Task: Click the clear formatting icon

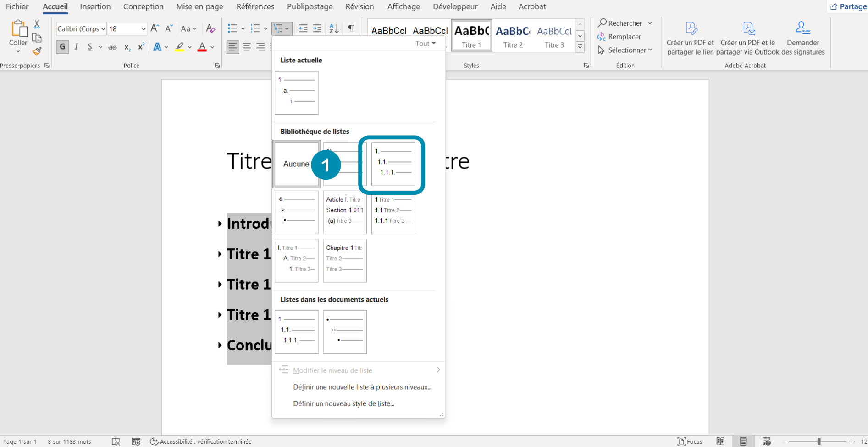Action: (210, 28)
